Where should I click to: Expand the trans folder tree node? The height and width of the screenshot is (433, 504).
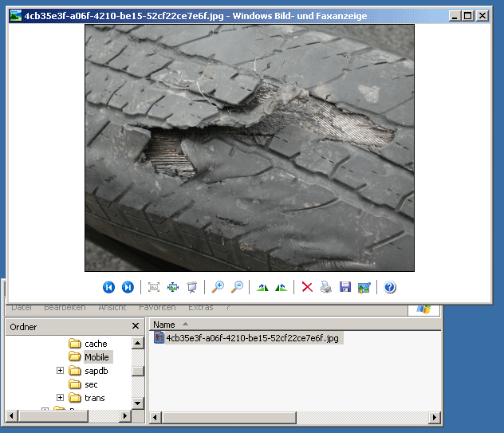[61, 398]
